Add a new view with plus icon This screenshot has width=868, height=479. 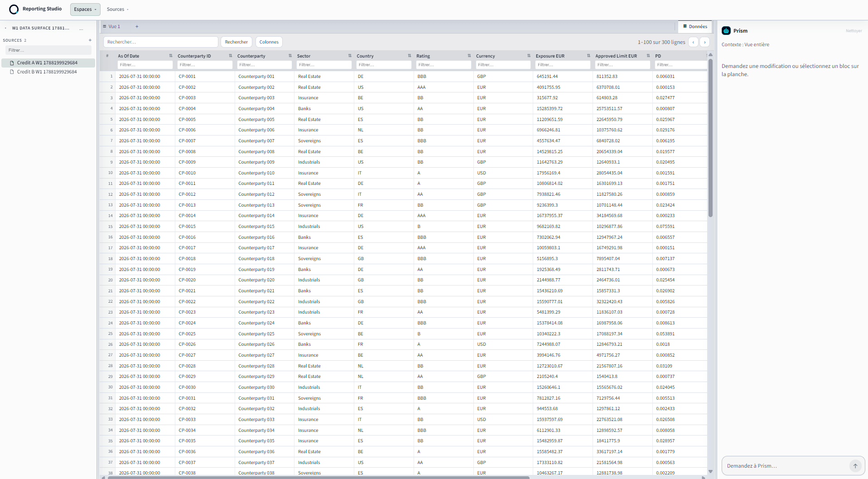point(137,27)
